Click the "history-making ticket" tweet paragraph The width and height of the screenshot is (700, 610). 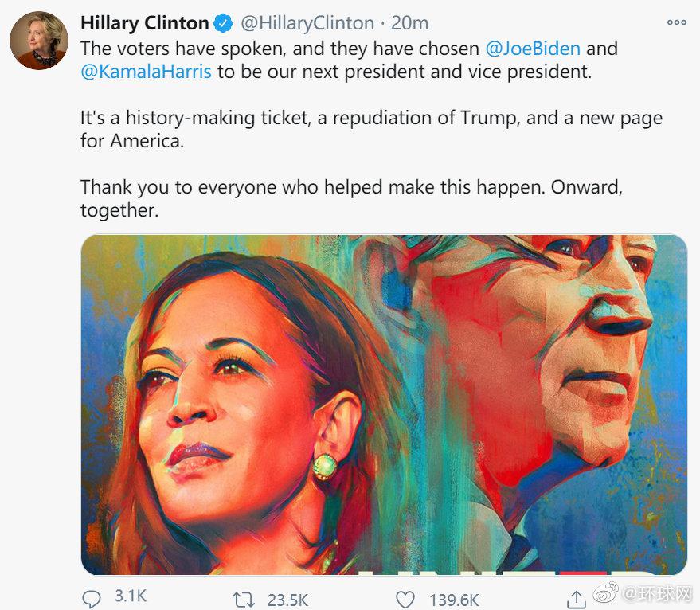(x=371, y=130)
